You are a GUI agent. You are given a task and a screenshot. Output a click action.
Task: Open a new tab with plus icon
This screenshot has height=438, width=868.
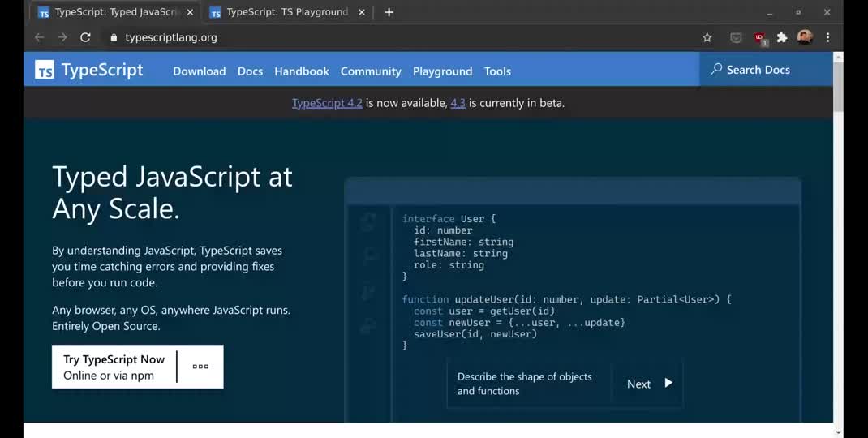click(389, 12)
